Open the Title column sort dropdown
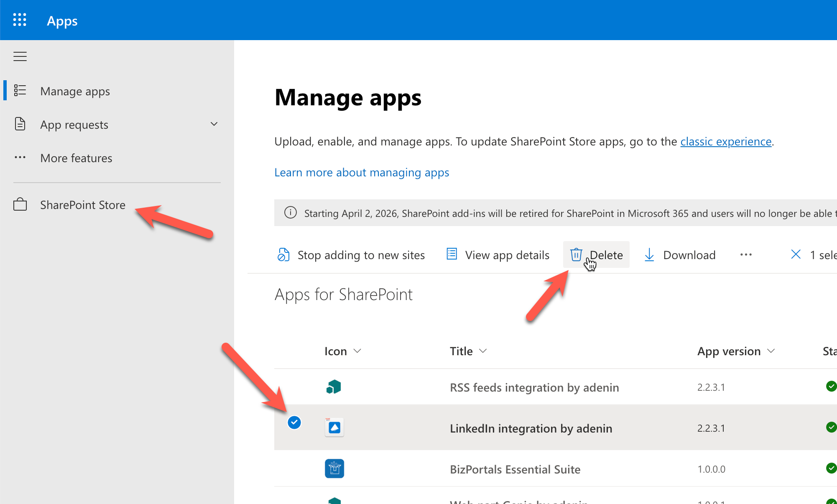This screenshot has height=504, width=837. (483, 351)
